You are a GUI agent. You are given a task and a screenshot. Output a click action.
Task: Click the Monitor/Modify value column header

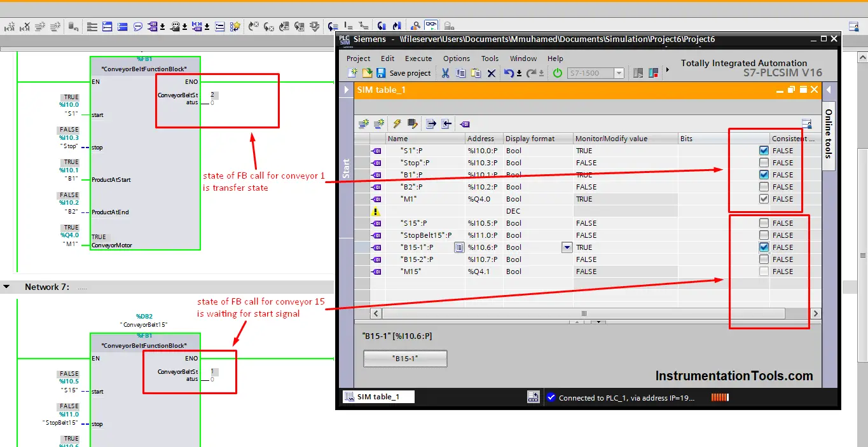click(626, 139)
